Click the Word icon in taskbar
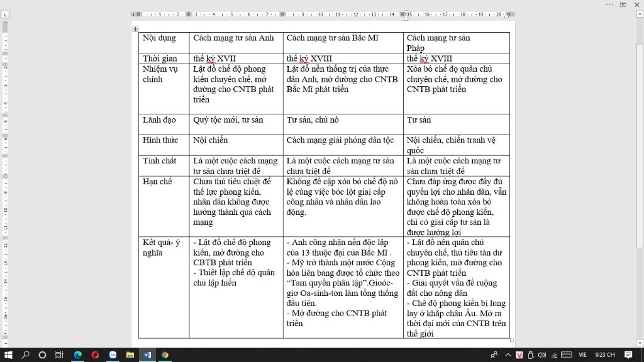The height and width of the screenshot is (362, 644). click(147, 355)
